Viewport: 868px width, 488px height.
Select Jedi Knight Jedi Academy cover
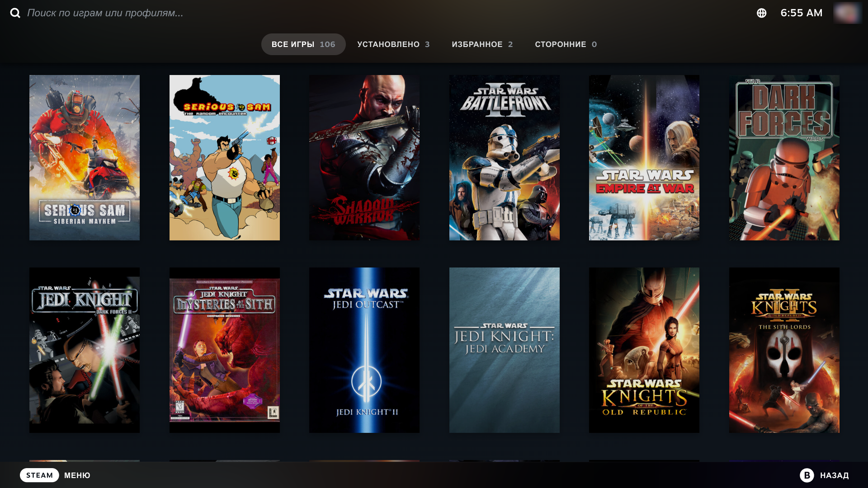tap(505, 350)
